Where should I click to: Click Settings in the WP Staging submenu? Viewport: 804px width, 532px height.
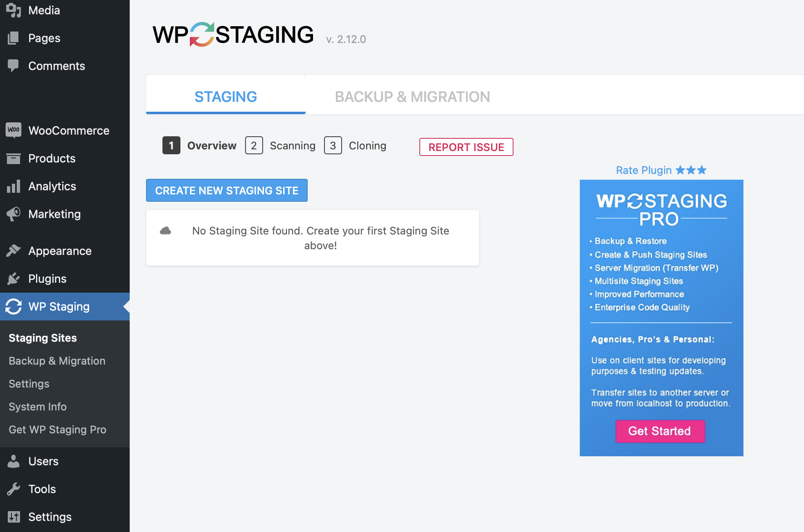click(x=29, y=383)
